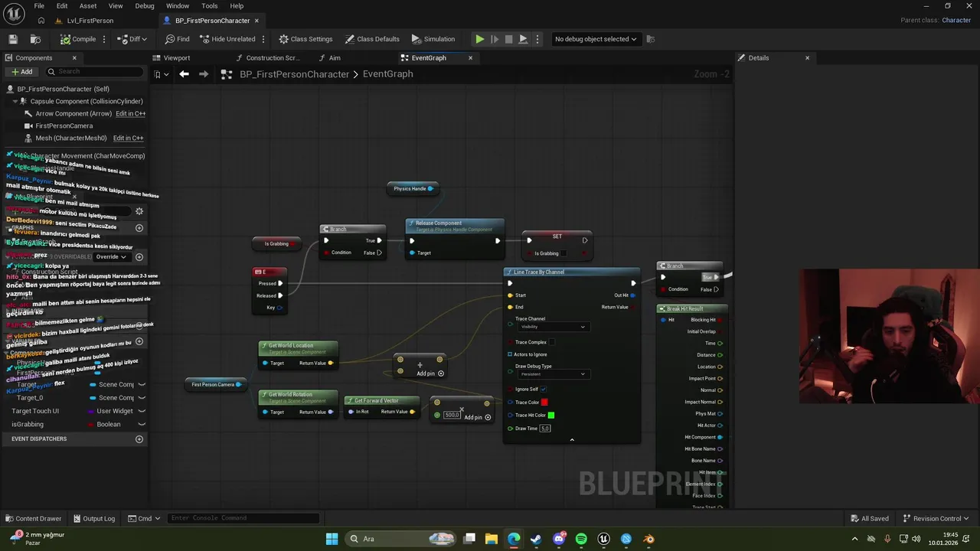The width and height of the screenshot is (980, 551).
Task: Open Steam from the taskbar
Action: [536, 539]
